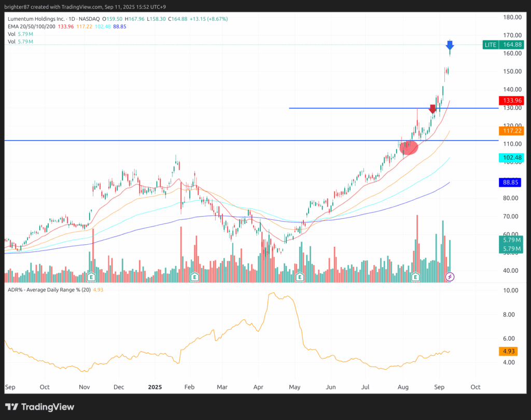This screenshot has width=531, height=420.
Task: Click the 130.00 price axis label
Action: click(512, 108)
